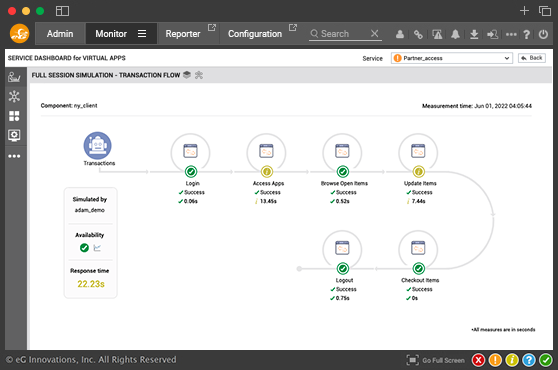Screen dimensions: 558x370
Task: Open the help question mark icon
Action: click(x=527, y=34)
